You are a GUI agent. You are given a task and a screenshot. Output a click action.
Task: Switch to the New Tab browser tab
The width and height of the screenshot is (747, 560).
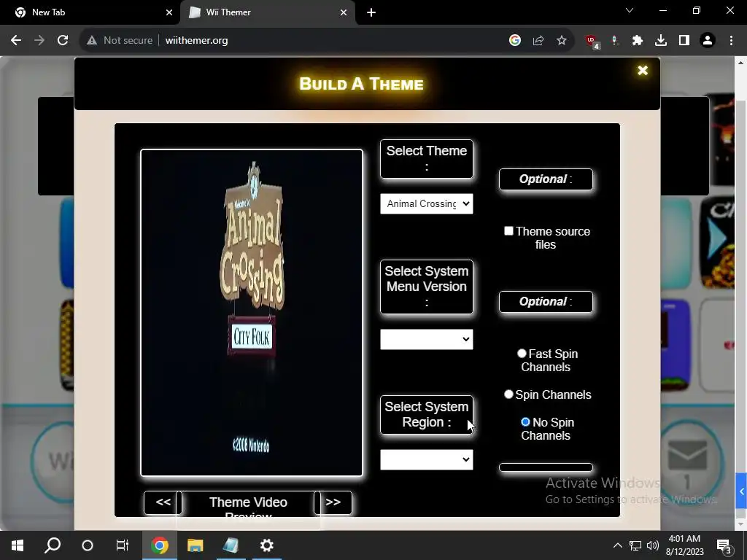90,12
